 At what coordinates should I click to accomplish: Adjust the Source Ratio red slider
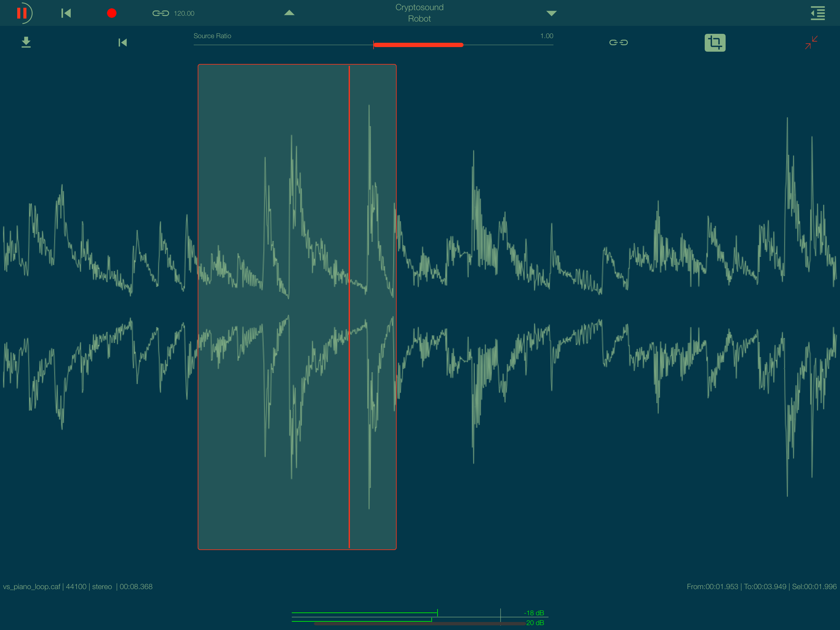click(x=418, y=45)
